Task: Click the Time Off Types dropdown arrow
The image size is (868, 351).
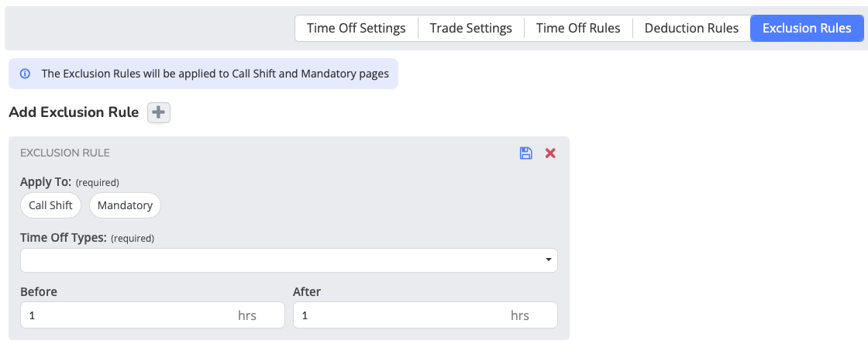Action: click(x=549, y=260)
